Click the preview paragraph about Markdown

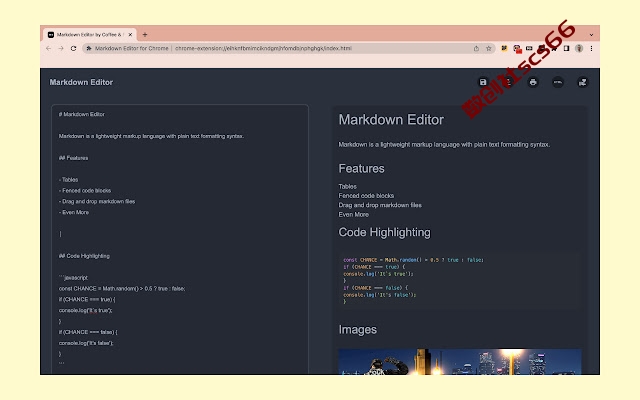click(x=444, y=144)
